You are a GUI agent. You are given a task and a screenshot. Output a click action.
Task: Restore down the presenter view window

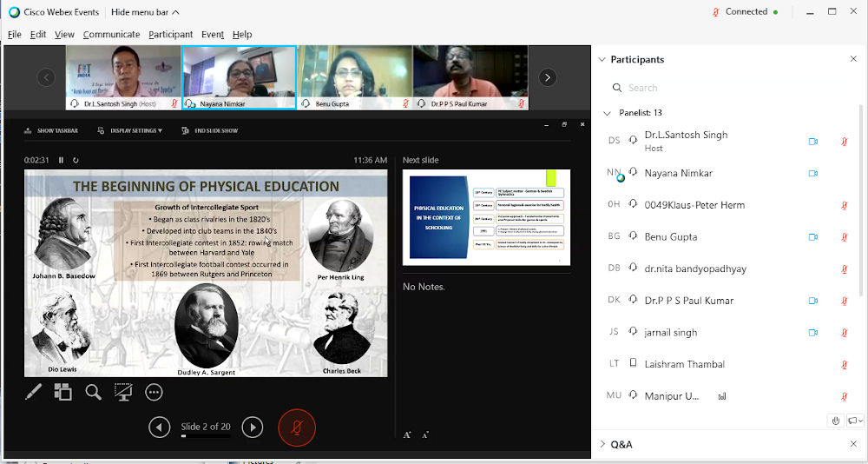pos(564,125)
